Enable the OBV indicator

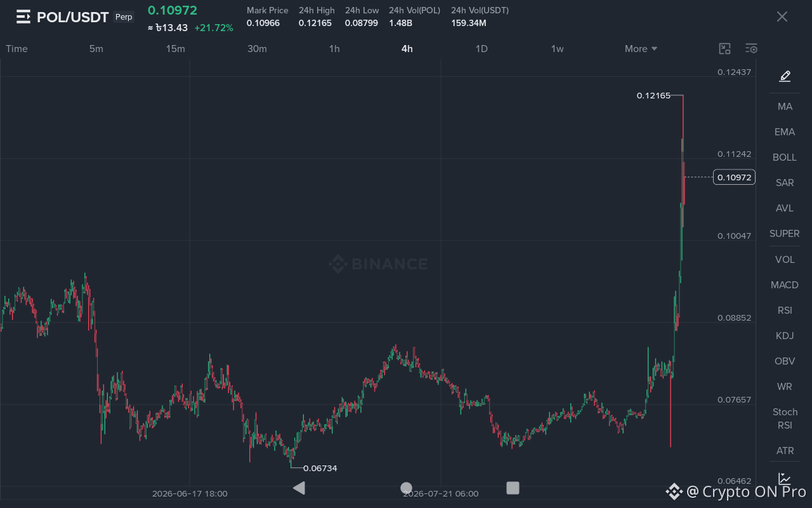(785, 361)
